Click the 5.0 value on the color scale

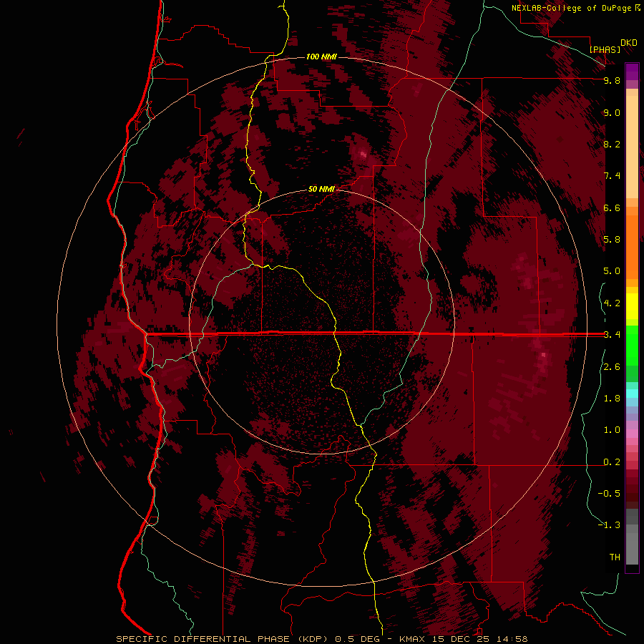pos(612,271)
